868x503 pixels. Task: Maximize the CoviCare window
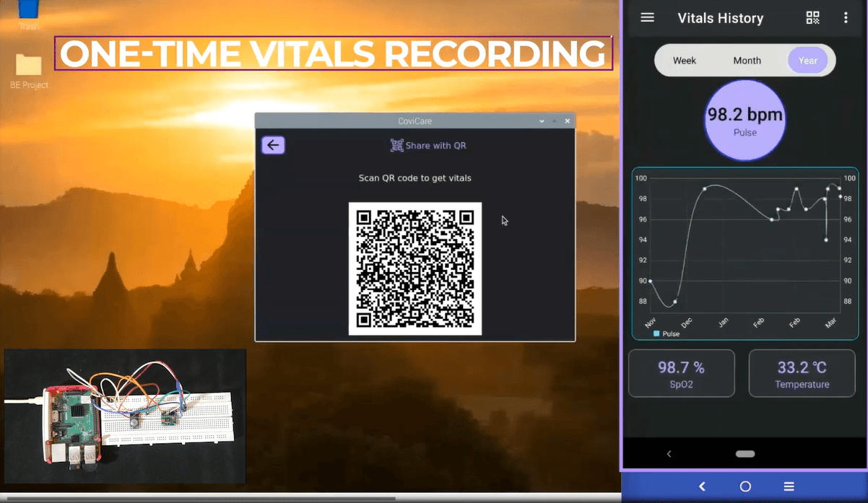click(555, 121)
